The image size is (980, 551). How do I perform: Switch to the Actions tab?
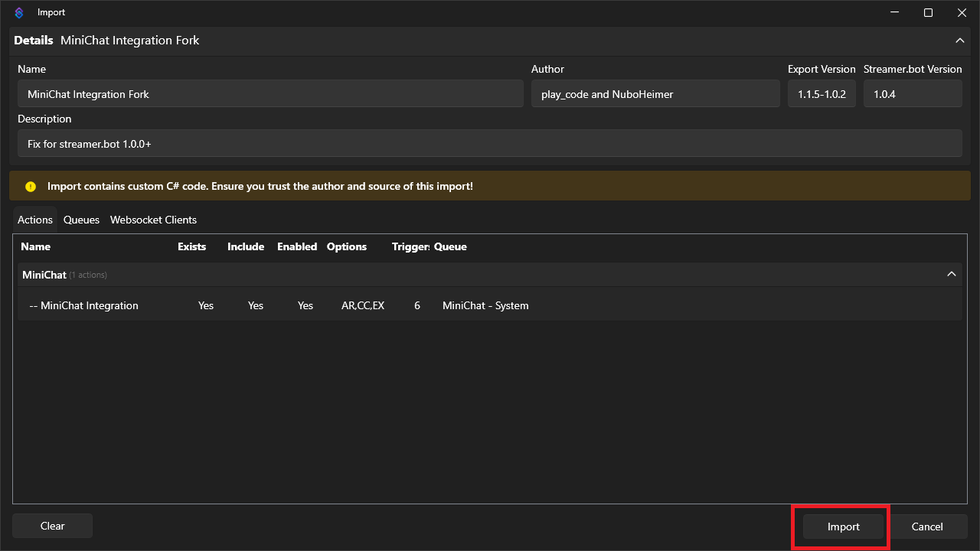tap(35, 220)
